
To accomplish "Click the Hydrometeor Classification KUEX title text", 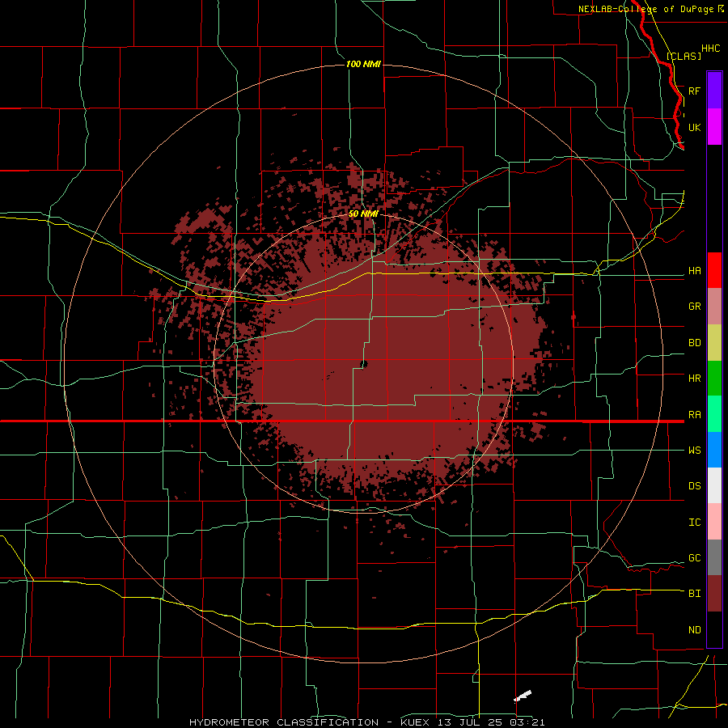I will click(366, 722).
